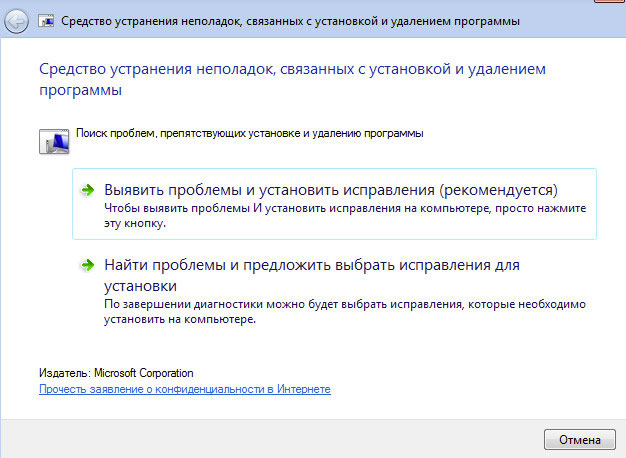Click green arrow next to "Найти проблемы"
Image resolution: width=626 pixels, height=458 pixels.
[88, 266]
